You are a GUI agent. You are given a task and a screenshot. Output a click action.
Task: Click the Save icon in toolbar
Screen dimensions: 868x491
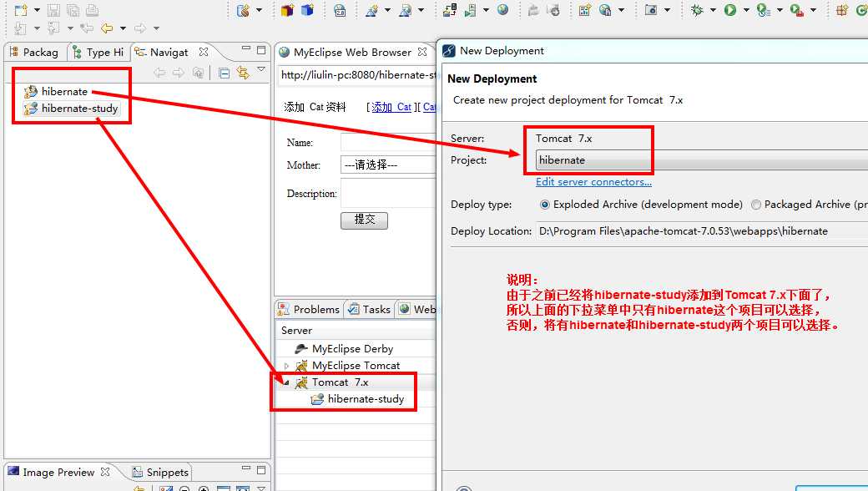point(53,10)
